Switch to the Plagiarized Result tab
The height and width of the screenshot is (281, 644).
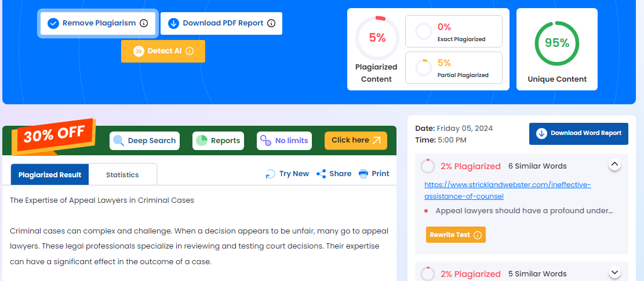(x=50, y=175)
